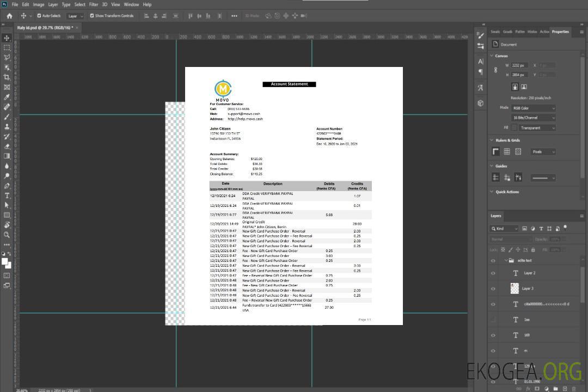Screen dimensions: 588x392
Task: Open the Paragraph panel icon
Action: tap(481, 72)
